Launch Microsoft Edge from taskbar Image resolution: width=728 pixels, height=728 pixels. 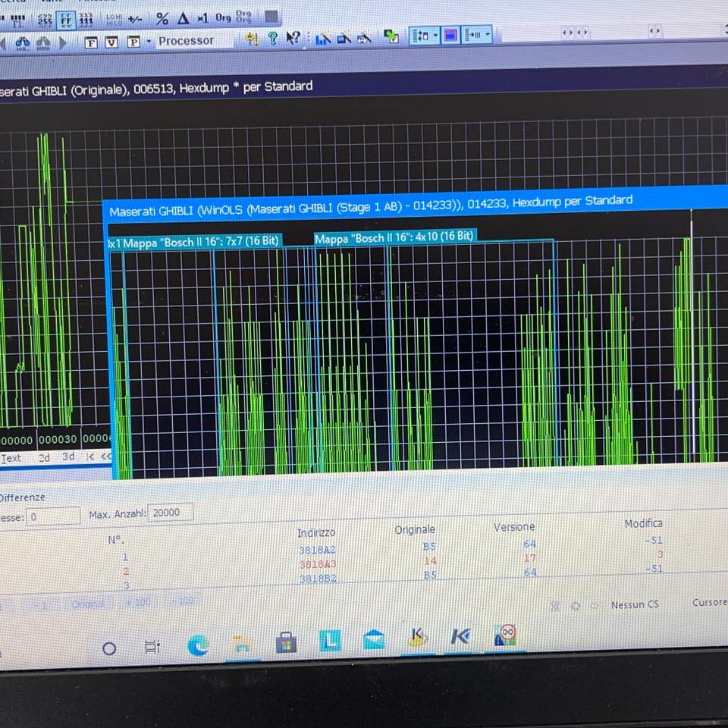click(x=198, y=645)
